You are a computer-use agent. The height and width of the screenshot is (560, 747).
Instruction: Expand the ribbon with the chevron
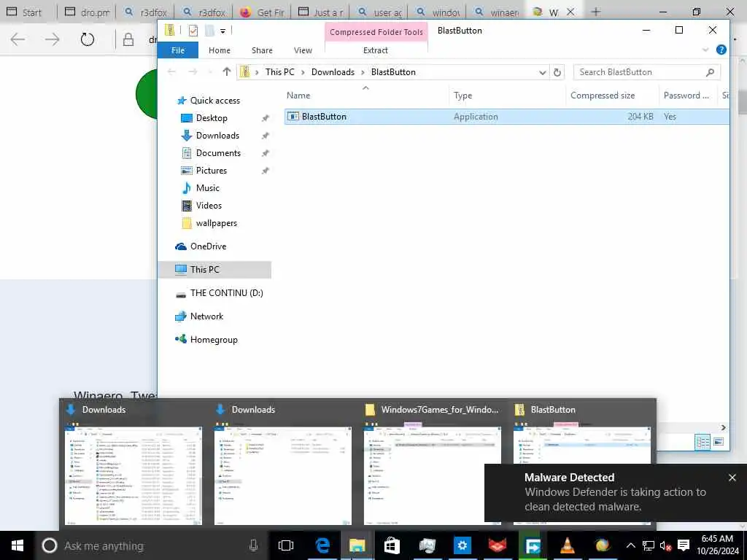tap(705, 50)
